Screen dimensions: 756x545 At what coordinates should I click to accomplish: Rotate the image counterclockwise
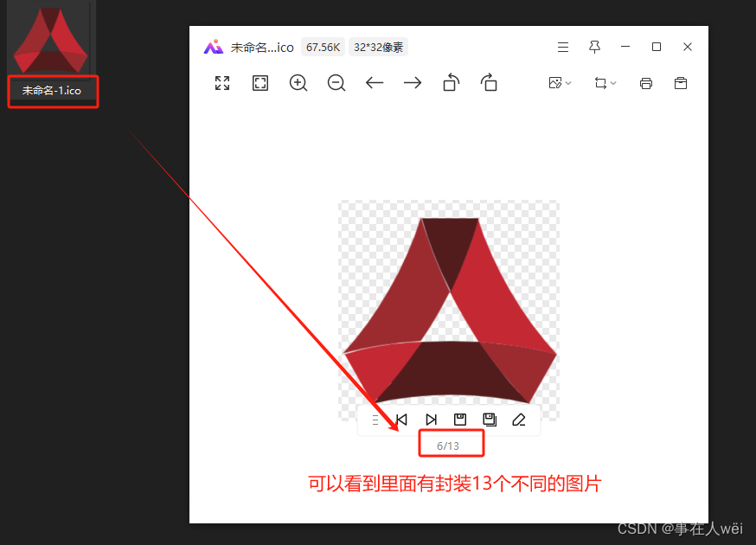tap(451, 82)
